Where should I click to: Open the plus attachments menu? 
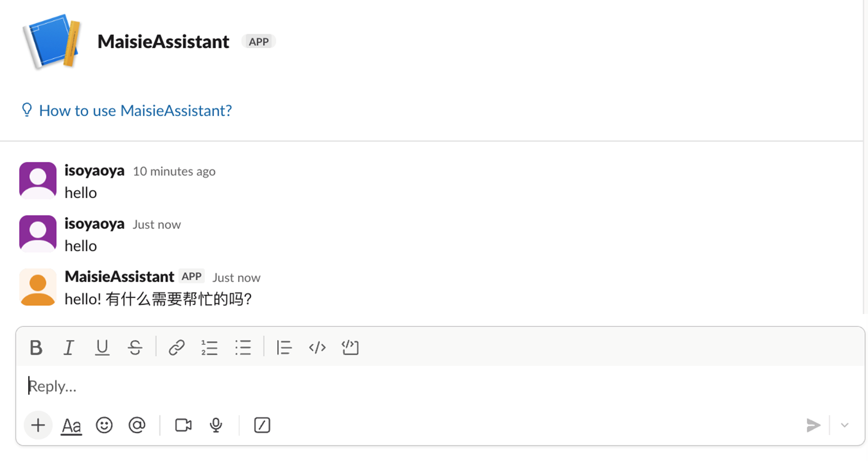38,425
